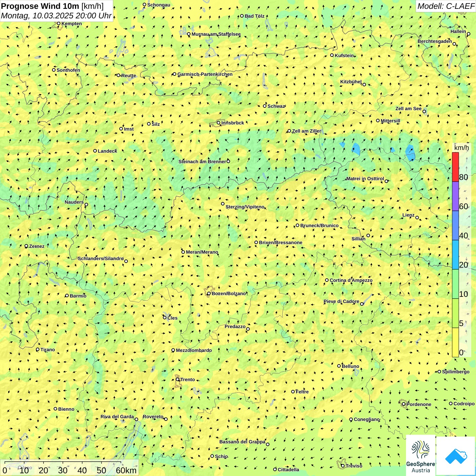Click the Rovereto label
476x476 pixels.
tap(153, 417)
